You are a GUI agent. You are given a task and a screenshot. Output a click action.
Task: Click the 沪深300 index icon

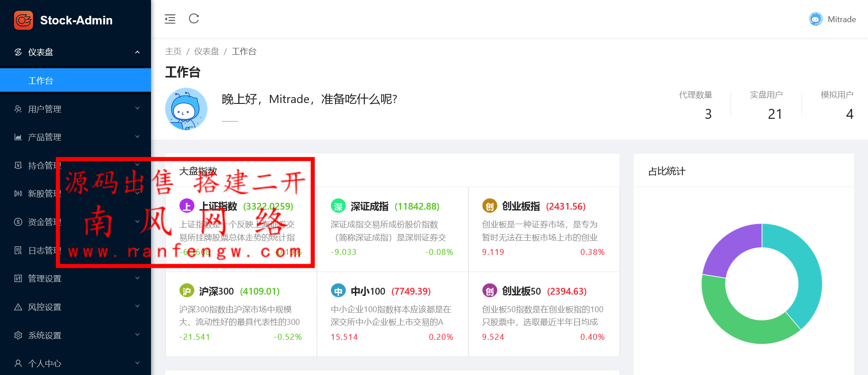tap(187, 291)
